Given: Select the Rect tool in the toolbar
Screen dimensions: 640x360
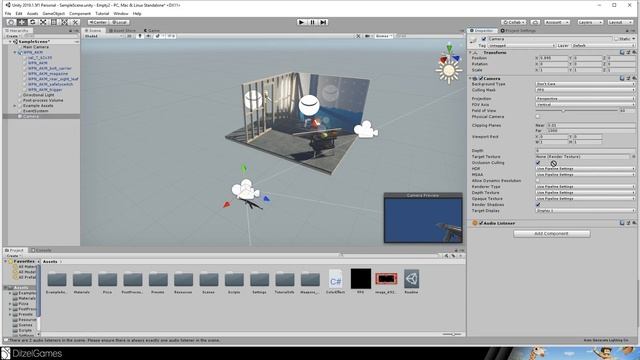Looking at the screenshot, I should (54, 22).
